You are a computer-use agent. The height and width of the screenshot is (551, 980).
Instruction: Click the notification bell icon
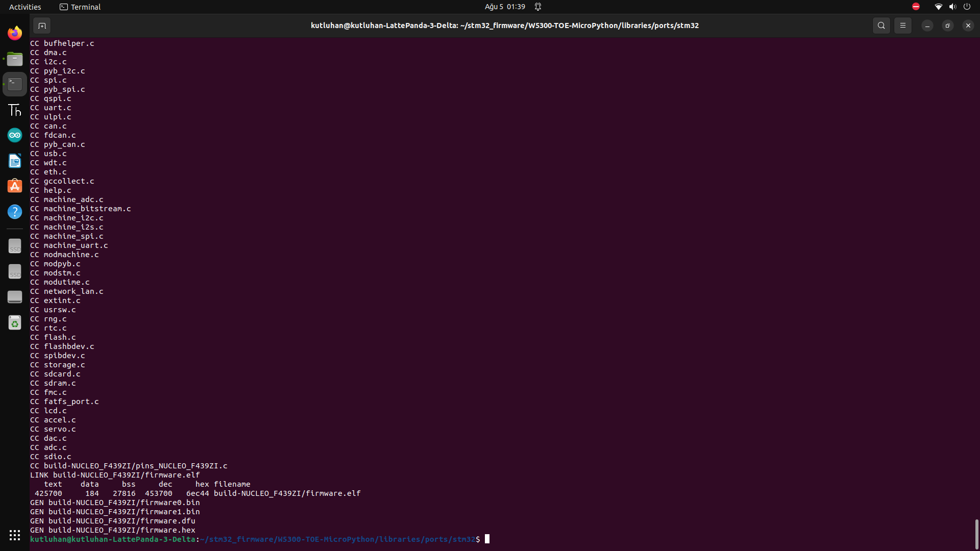tap(538, 7)
